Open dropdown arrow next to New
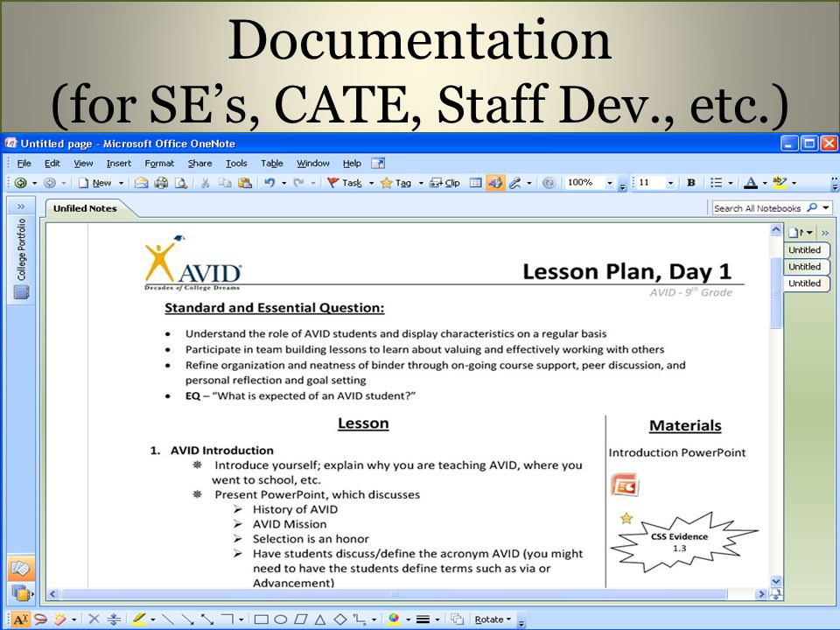 (x=121, y=183)
